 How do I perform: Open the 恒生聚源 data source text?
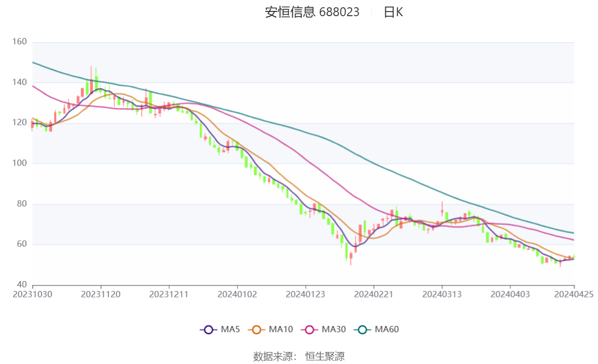click(325, 356)
